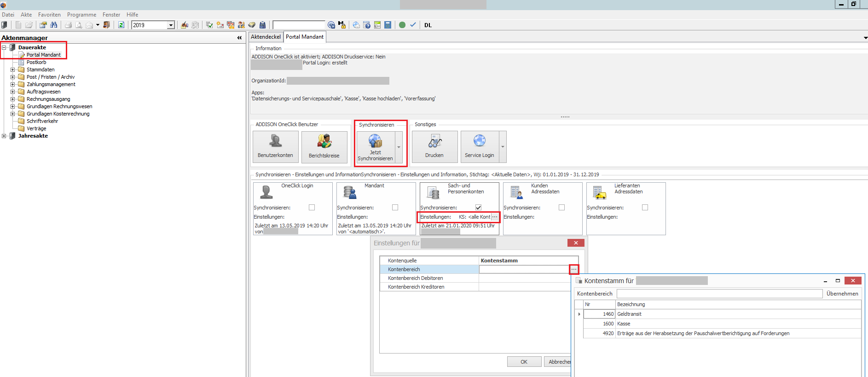Collapse the Aktenmanager panel with double chevron
This screenshot has width=868, height=377.
[239, 38]
